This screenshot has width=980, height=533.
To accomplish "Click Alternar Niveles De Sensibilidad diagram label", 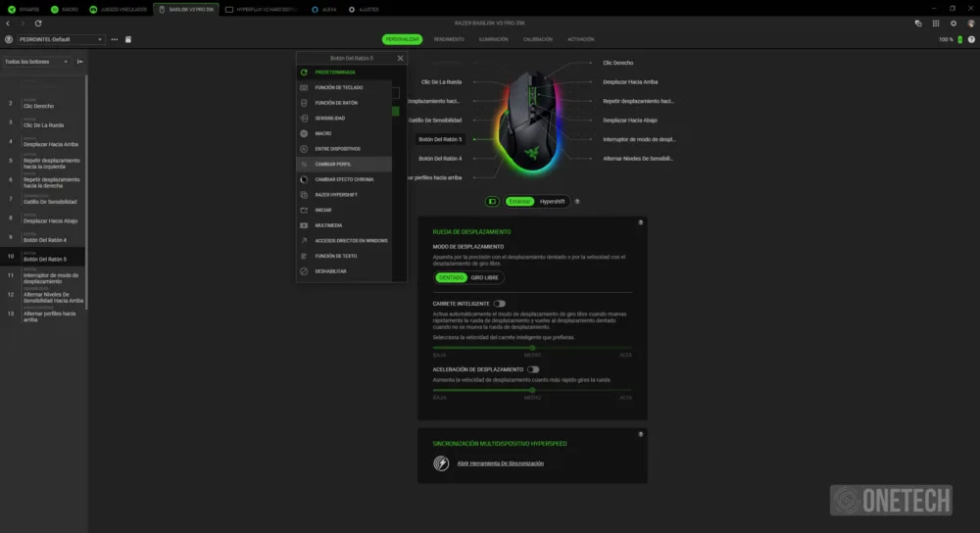I will [638, 159].
